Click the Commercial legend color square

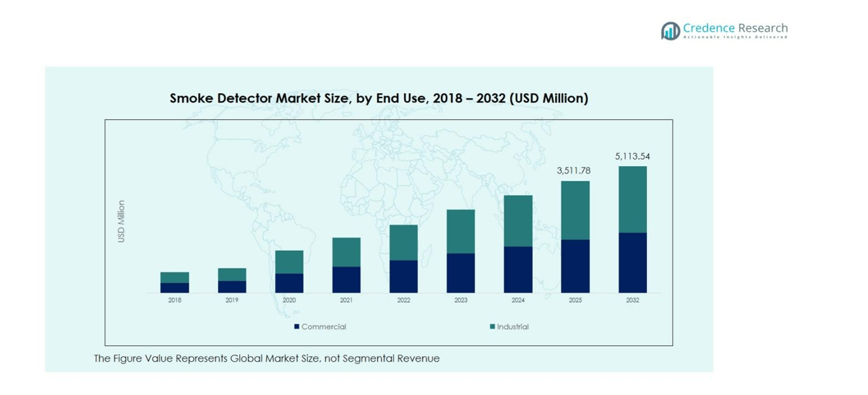(x=296, y=327)
